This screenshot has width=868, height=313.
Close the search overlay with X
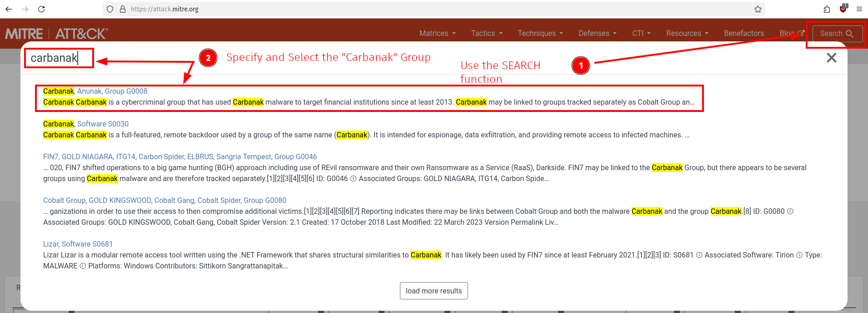click(831, 58)
